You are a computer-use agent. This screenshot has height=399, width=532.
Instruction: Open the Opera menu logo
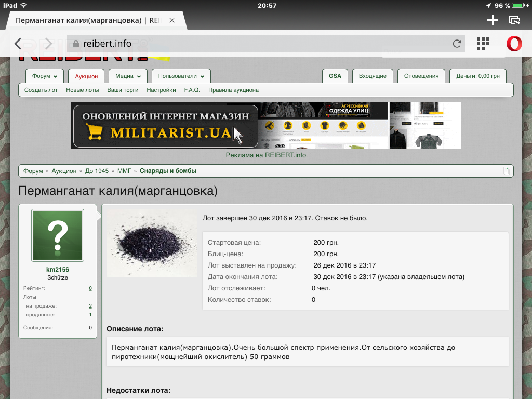point(514,44)
